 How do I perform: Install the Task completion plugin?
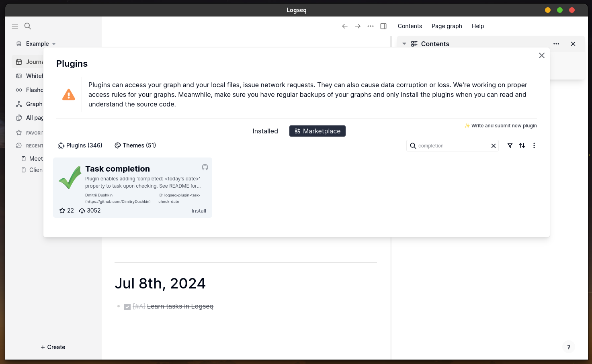click(199, 211)
